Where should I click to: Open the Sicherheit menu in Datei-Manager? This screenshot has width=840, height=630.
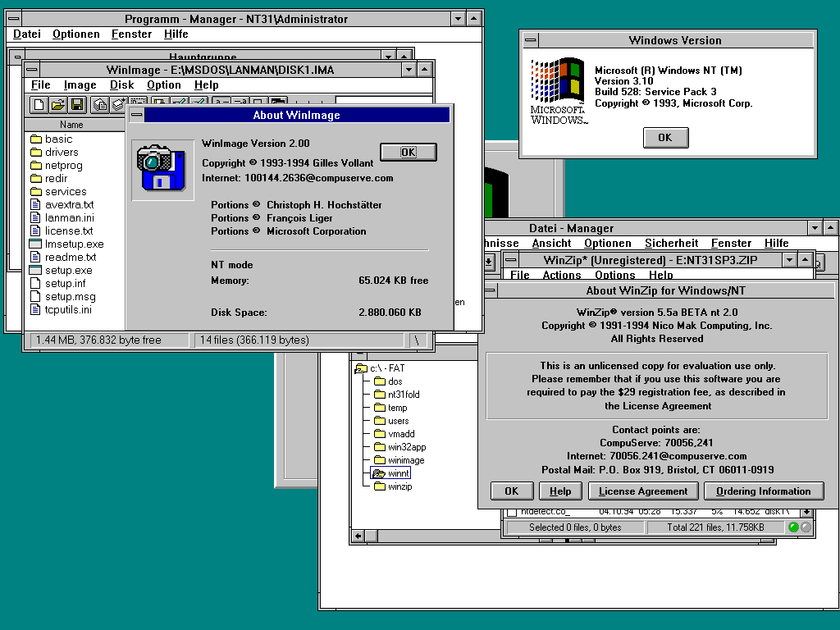(671, 243)
